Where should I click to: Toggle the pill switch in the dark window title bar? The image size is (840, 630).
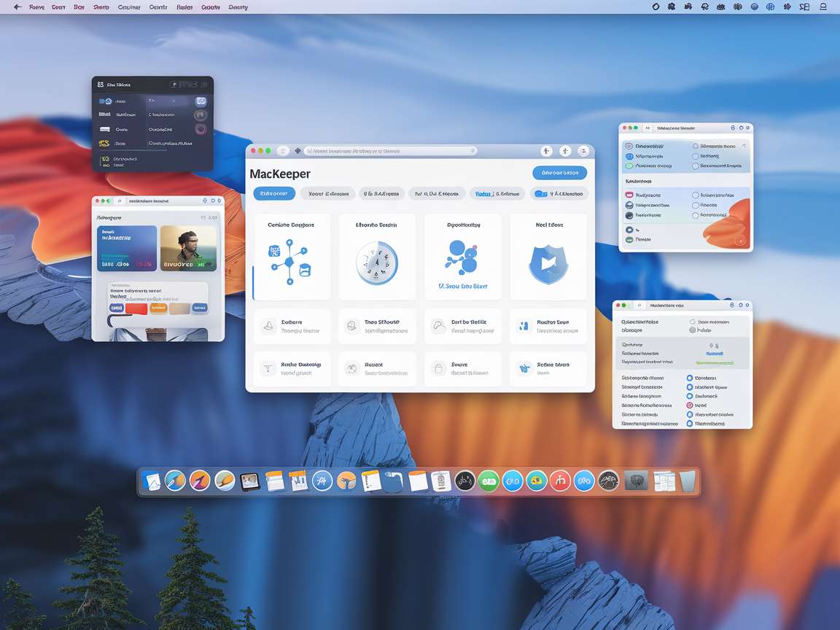174,85
